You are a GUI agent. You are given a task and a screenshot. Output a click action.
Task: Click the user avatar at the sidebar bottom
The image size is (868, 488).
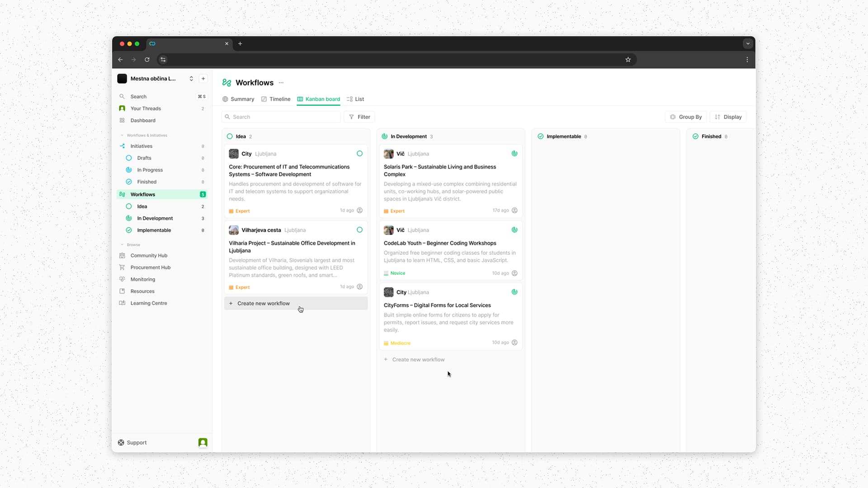point(203,443)
